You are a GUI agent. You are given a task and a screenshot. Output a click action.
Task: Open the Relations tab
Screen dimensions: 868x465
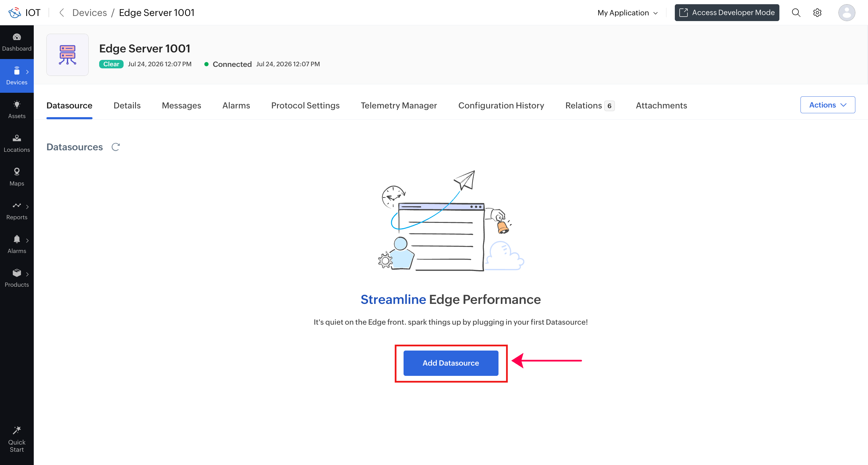point(590,105)
